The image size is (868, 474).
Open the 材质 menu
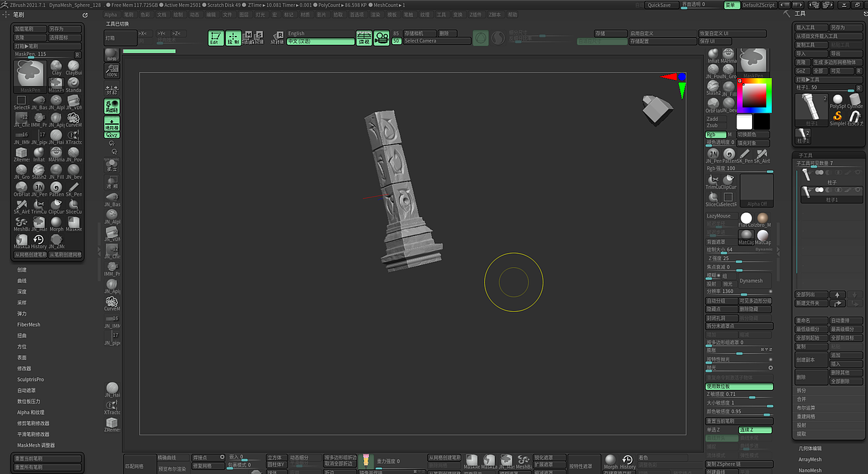click(305, 14)
